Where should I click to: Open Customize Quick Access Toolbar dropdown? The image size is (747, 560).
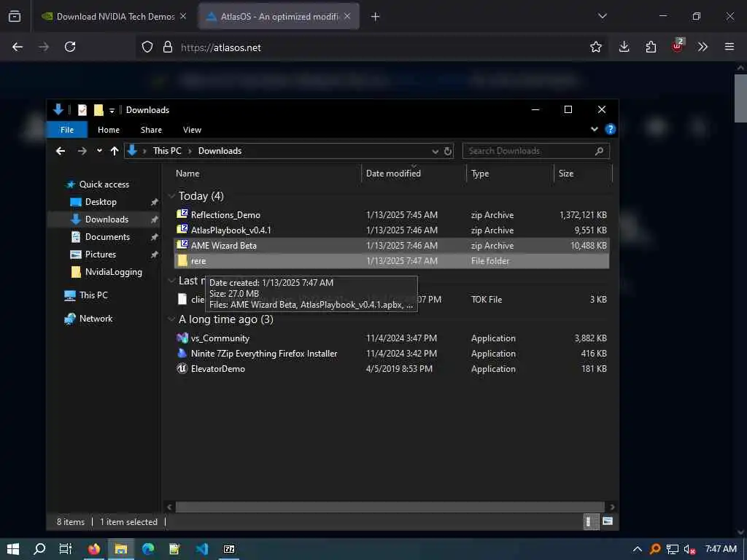click(x=112, y=111)
